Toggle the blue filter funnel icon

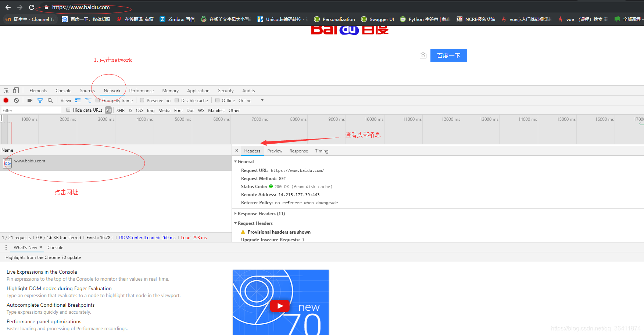[40, 100]
